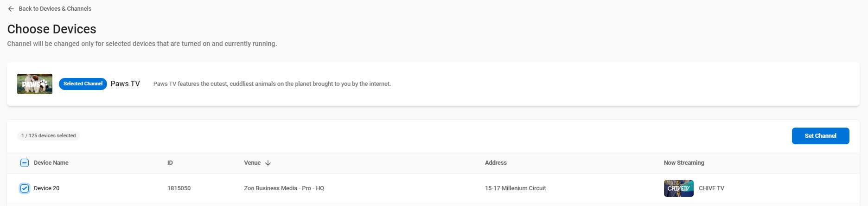
Task: Click Zoo Business Media - Pro - HQ venue
Action: (x=284, y=188)
